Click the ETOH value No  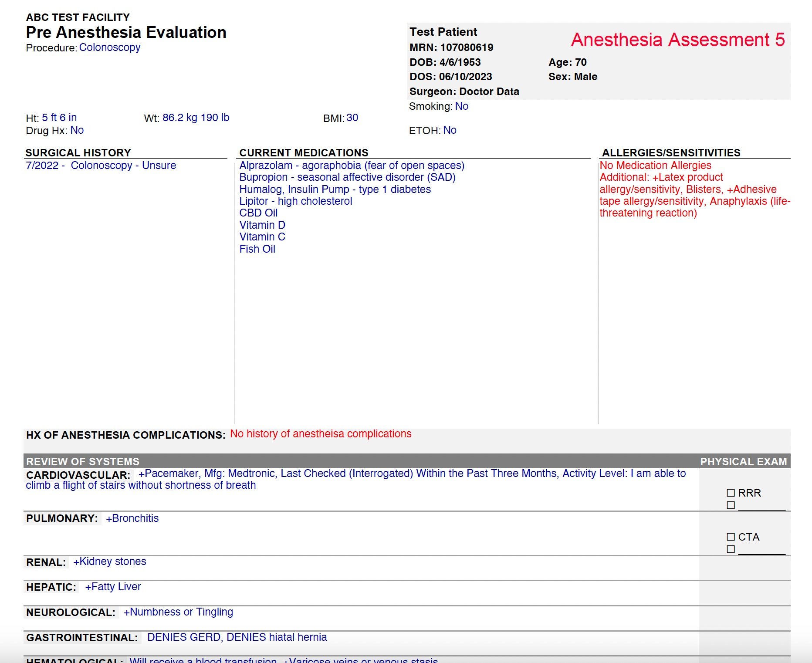click(450, 130)
